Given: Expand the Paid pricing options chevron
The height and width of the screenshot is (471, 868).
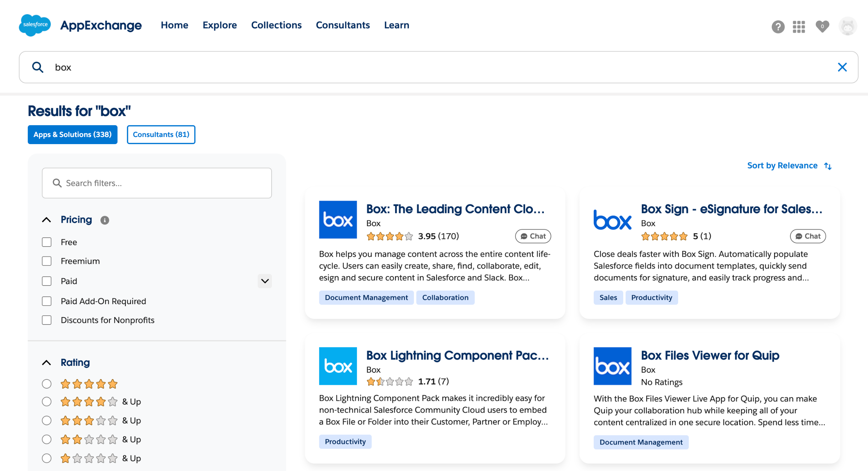Looking at the screenshot, I should [265, 281].
